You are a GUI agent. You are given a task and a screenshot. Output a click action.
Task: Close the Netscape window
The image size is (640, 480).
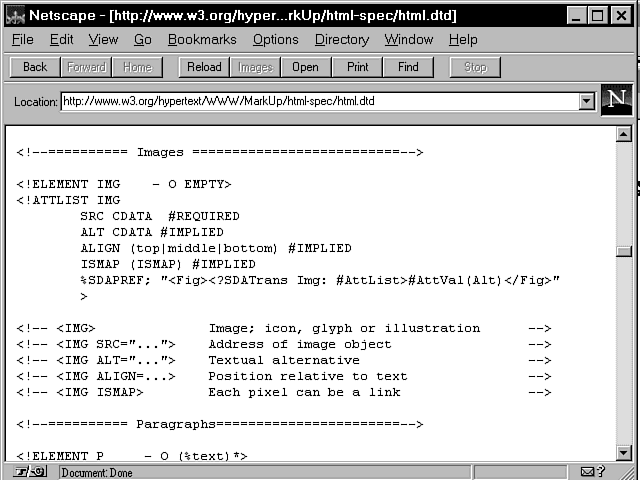621,16
